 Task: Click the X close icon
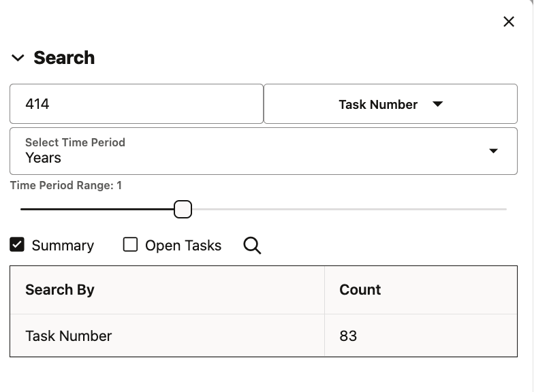(x=509, y=21)
